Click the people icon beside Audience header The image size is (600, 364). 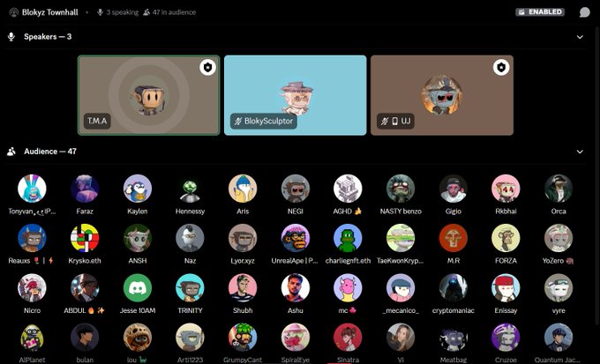(11, 152)
